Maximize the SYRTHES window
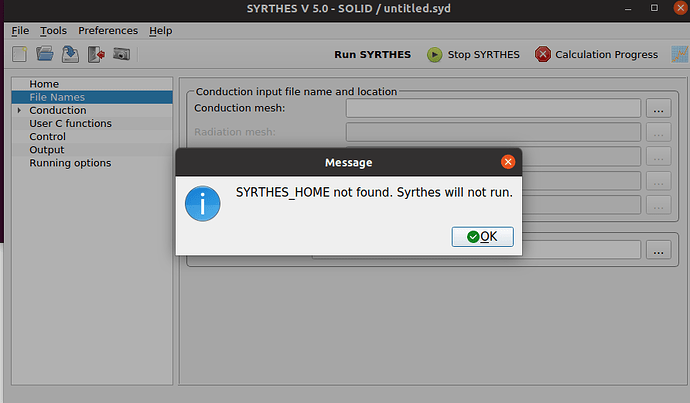This screenshot has height=403, width=690. (654, 8)
